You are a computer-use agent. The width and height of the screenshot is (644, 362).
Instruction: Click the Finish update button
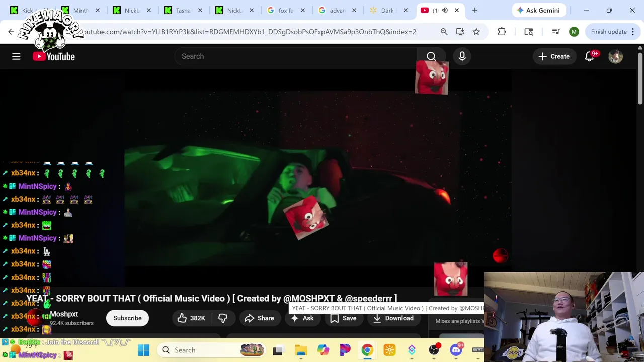coord(613,32)
